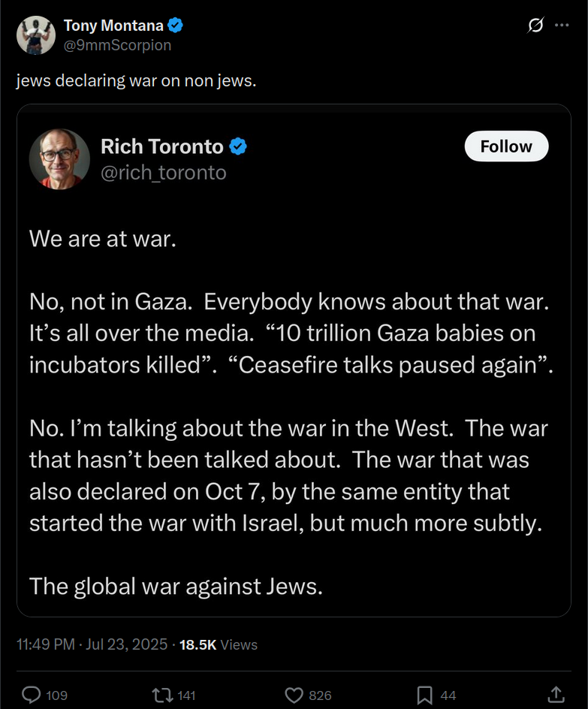Bookmark this tweet
The width and height of the screenshot is (588, 709).
click(424, 695)
